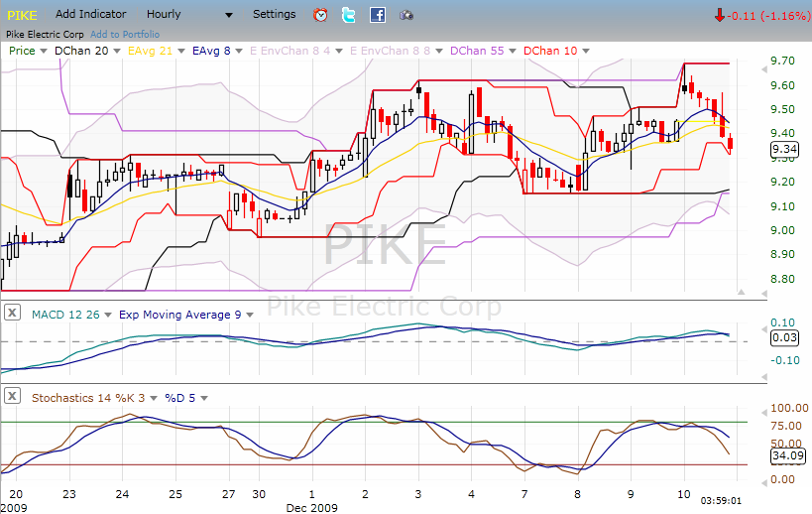The height and width of the screenshot is (514, 812).
Task: Remove the Stochastics panel with X button
Action: (x=13, y=396)
